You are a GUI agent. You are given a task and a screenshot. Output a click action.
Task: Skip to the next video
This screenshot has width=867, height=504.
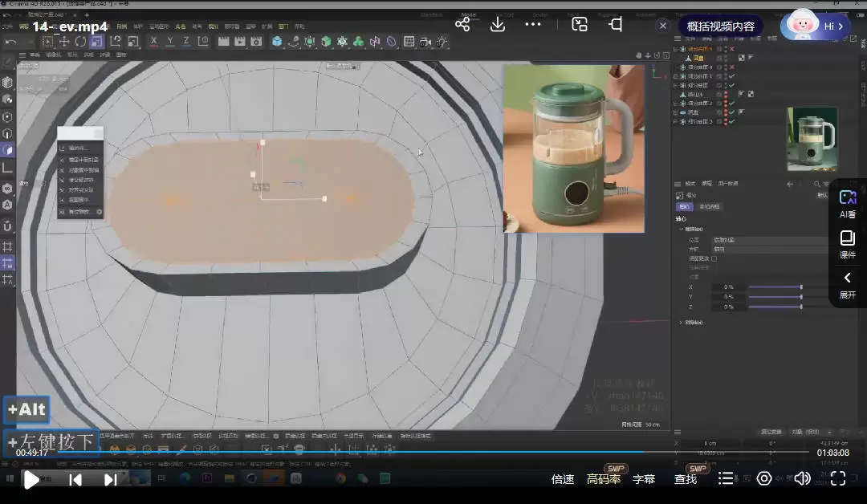point(111,480)
